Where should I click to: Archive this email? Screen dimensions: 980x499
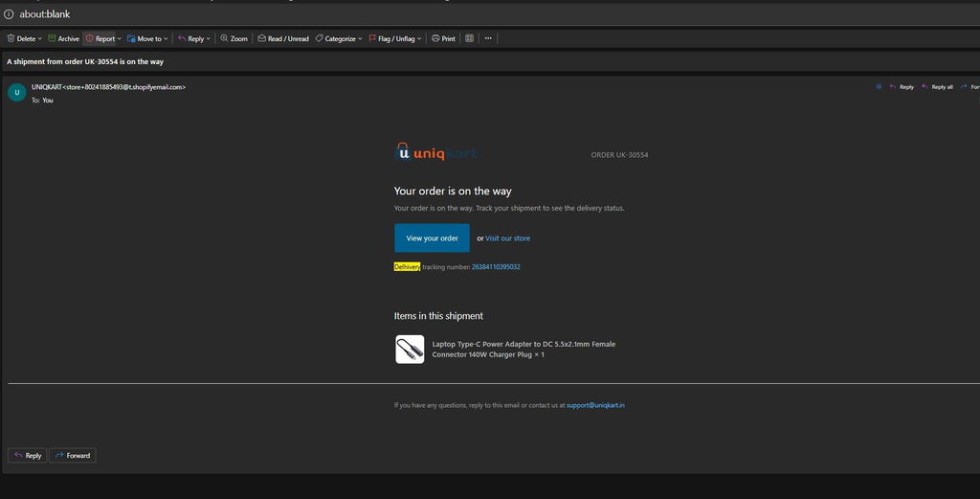click(x=64, y=38)
